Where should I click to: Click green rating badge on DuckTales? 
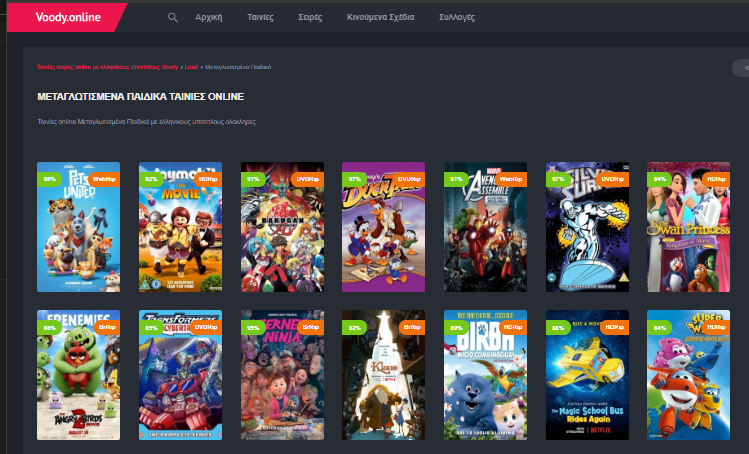(x=354, y=179)
